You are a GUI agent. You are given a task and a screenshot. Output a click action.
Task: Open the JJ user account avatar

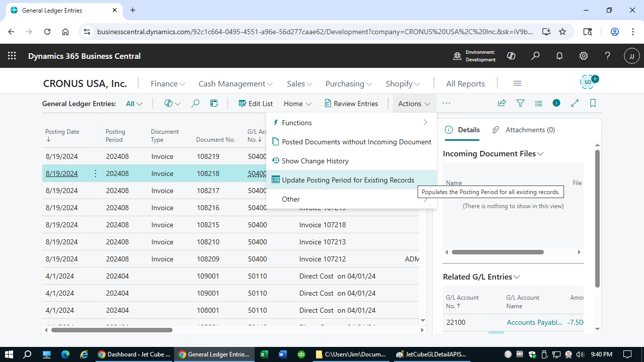coord(632,56)
